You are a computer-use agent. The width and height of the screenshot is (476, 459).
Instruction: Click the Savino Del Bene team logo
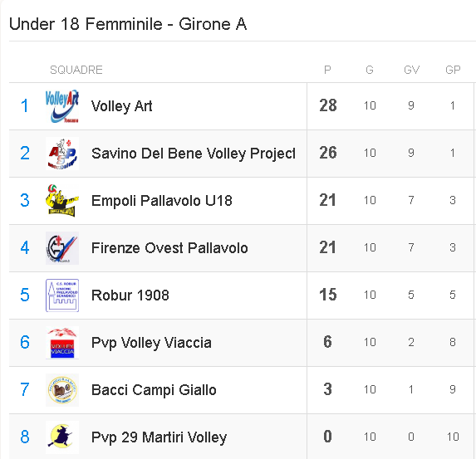62,154
